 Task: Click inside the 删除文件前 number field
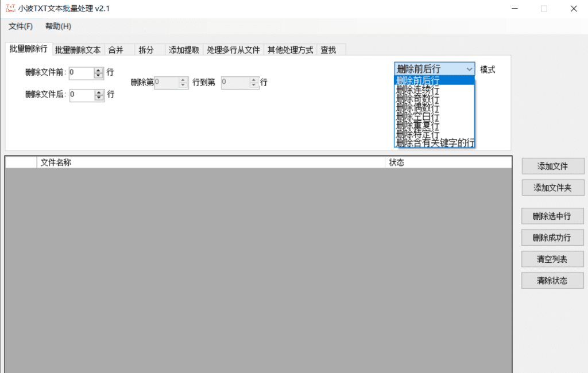pyautogui.click(x=80, y=73)
